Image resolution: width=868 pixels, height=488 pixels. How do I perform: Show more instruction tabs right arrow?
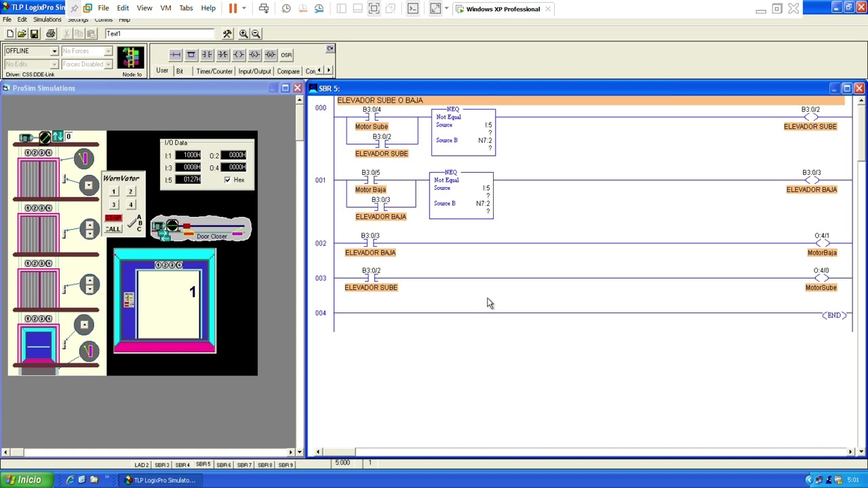point(328,70)
